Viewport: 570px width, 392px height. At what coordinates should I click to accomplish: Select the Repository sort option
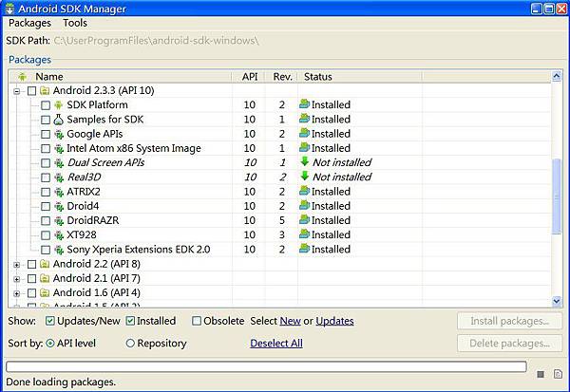tap(130, 343)
